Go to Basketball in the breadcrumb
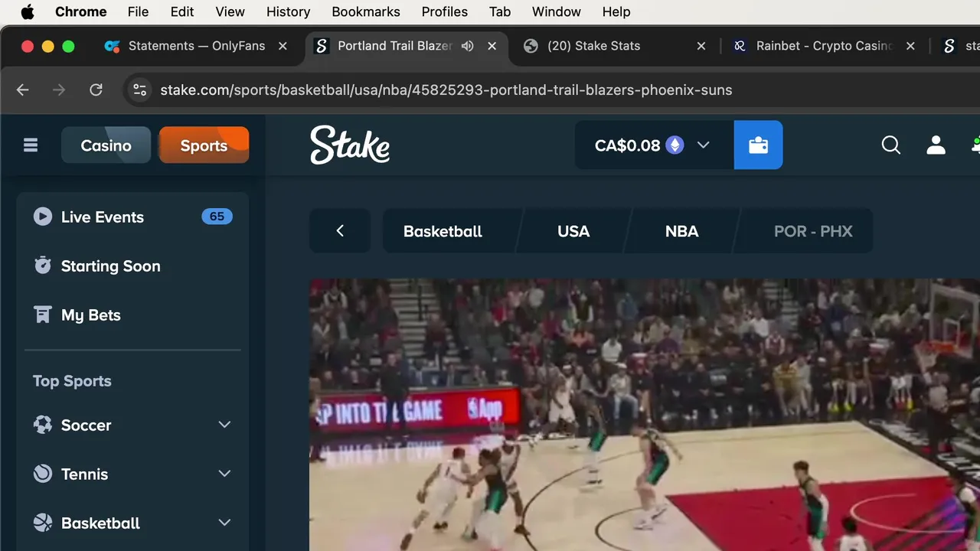Screen dimensions: 980x551 click(443, 231)
